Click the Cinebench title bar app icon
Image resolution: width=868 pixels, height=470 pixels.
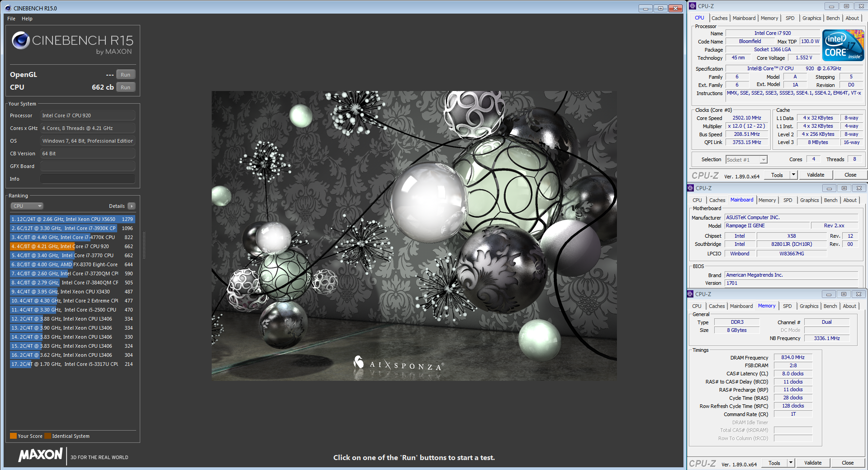tap(8, 8)
